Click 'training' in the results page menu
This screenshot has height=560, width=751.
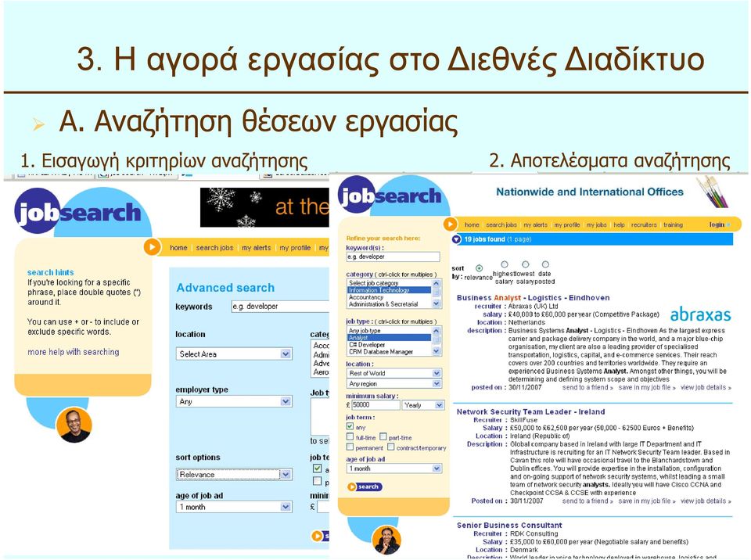(x=673, y=224)
